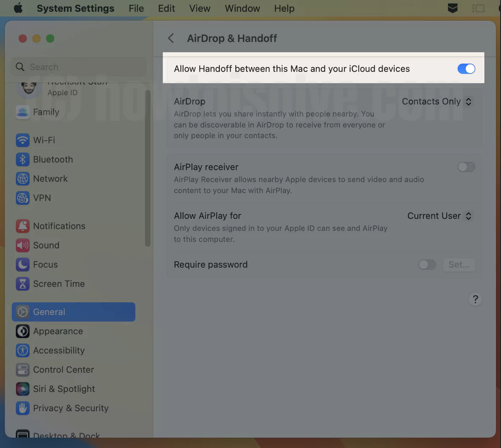
Task: Toggle Allow Handoff switch off
Action: tap(466, 69)
